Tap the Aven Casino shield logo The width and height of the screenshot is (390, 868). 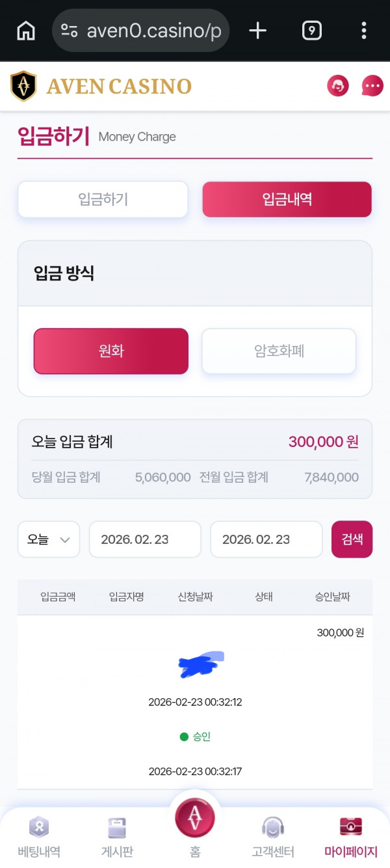[x=24, y=85]
